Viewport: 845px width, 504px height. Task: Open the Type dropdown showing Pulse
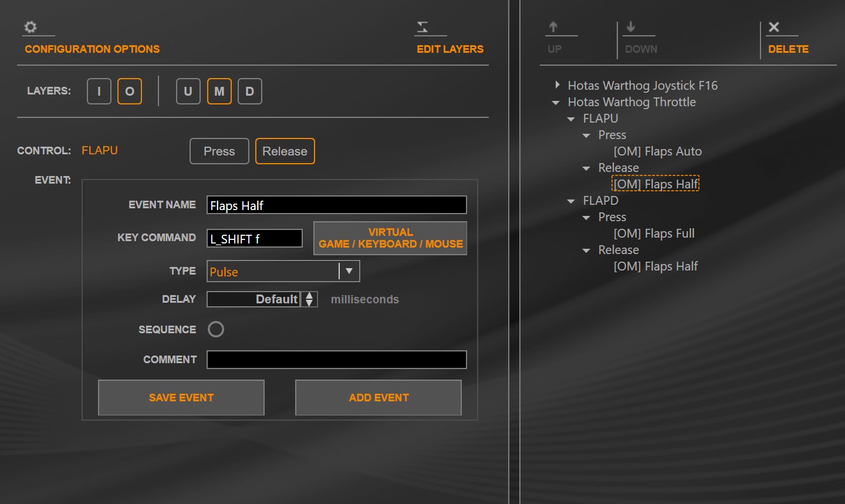click(x=283, y=271)
